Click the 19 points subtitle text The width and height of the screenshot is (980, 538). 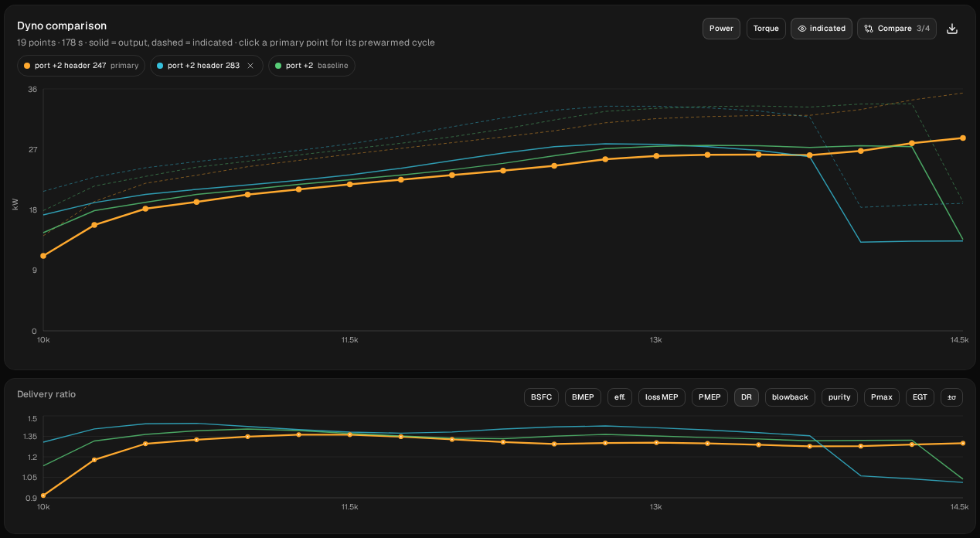[x=226, y=43]
